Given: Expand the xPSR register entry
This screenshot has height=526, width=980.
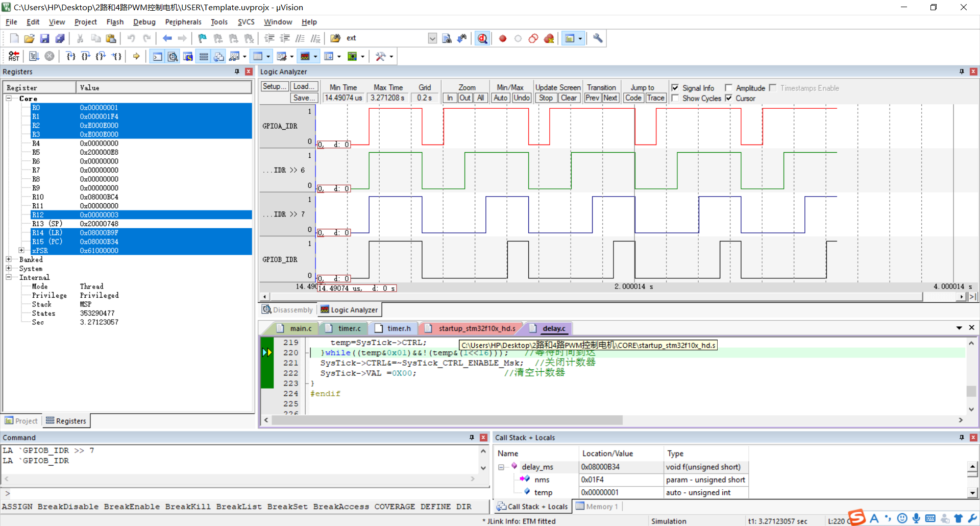Looking at the screenshot, I should (x=21, y=250).
